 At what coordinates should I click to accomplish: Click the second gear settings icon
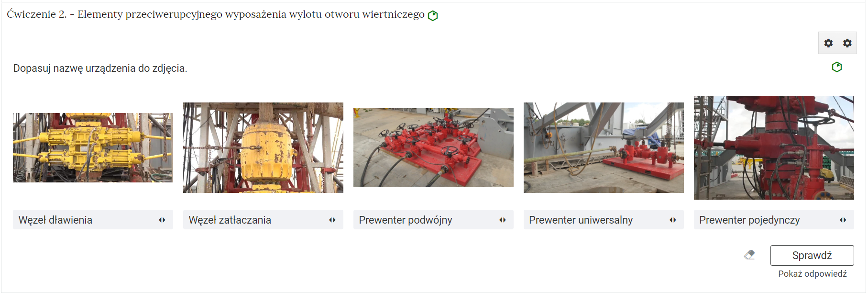847,43
